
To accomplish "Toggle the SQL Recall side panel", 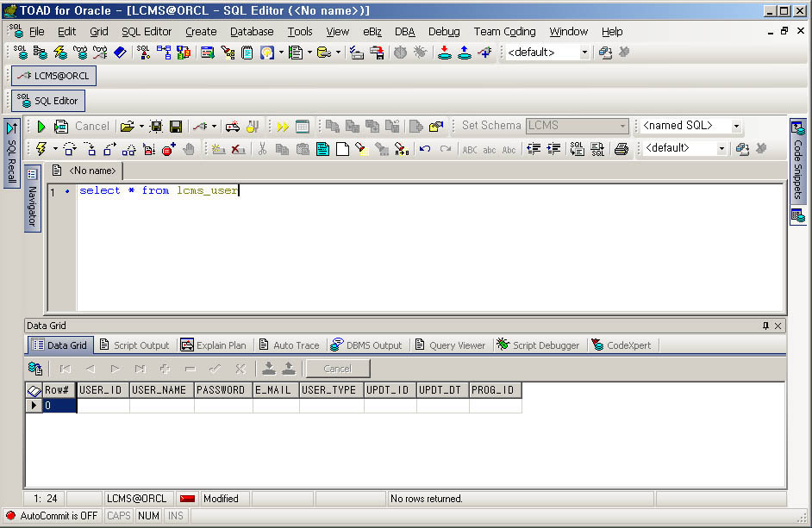I will [11, 153].
